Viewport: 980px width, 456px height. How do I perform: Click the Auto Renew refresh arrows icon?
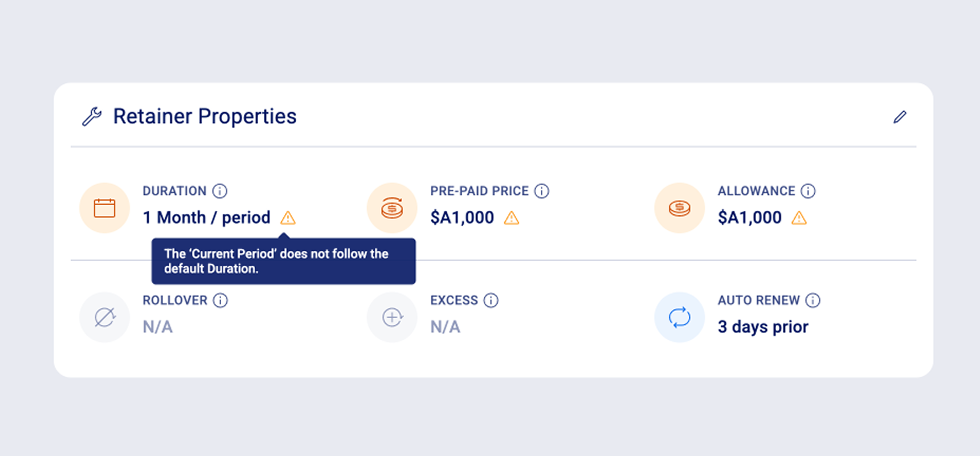click(x=679, y=317)
